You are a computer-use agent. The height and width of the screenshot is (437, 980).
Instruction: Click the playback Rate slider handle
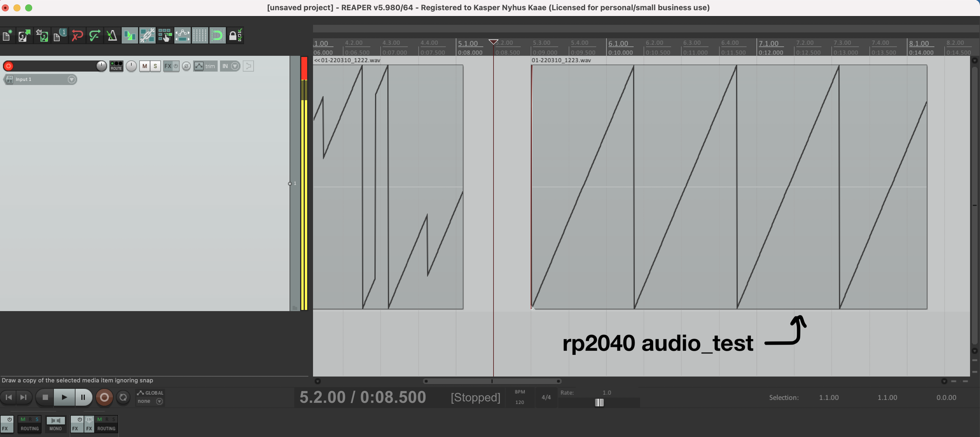tap(599, 403)
